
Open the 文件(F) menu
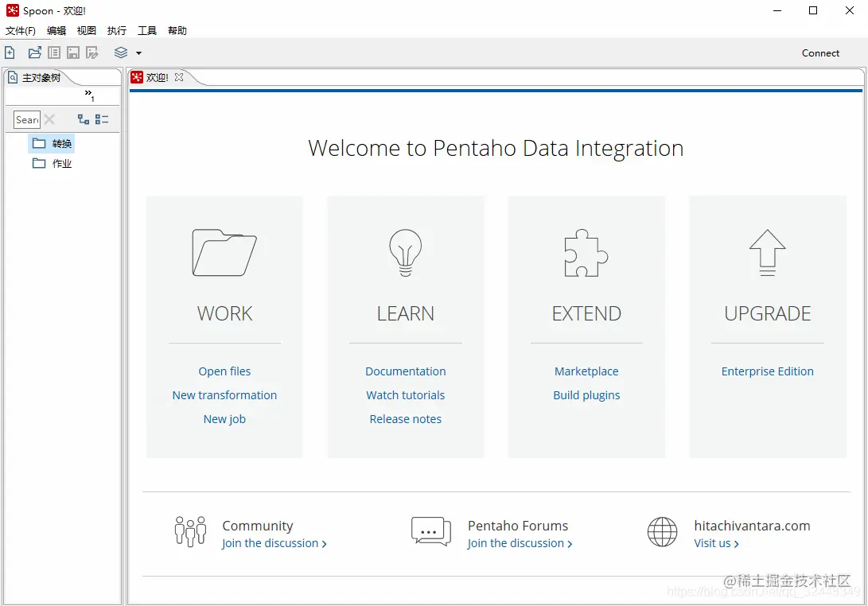click(21, 30)
